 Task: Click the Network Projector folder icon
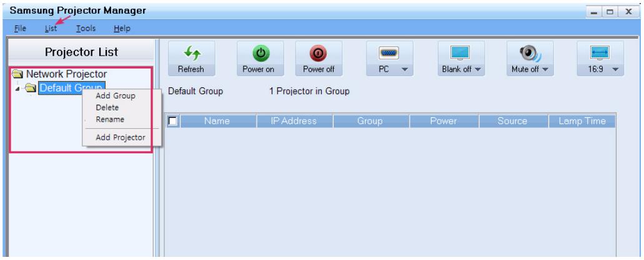click(x=17, y=74)
